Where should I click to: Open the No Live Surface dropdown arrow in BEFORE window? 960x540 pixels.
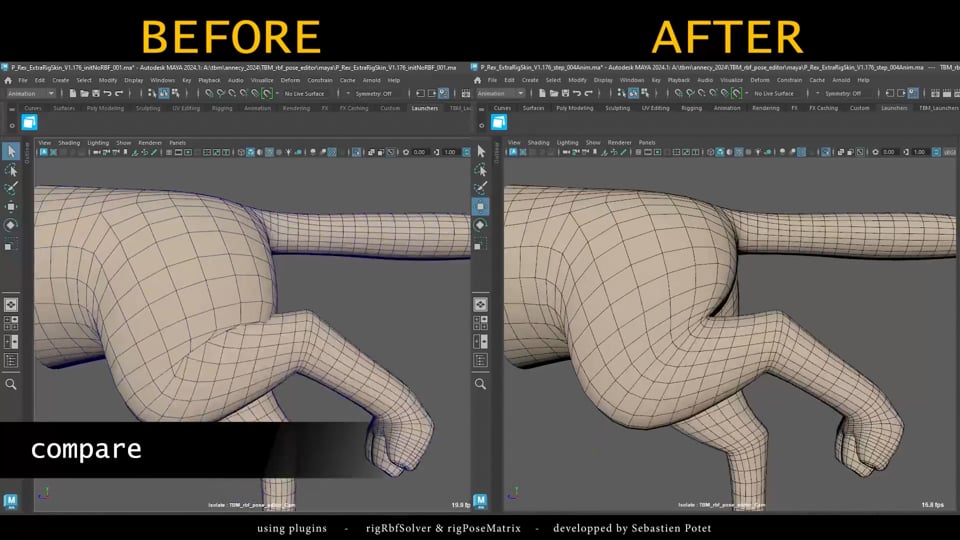coord(277,94)
